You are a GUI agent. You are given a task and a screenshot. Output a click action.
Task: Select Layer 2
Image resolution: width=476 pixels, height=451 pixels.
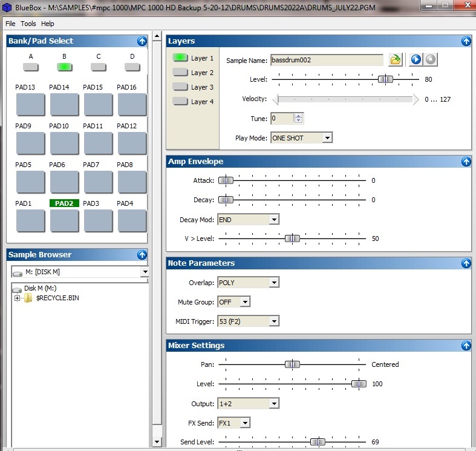(x=180, y=72)
